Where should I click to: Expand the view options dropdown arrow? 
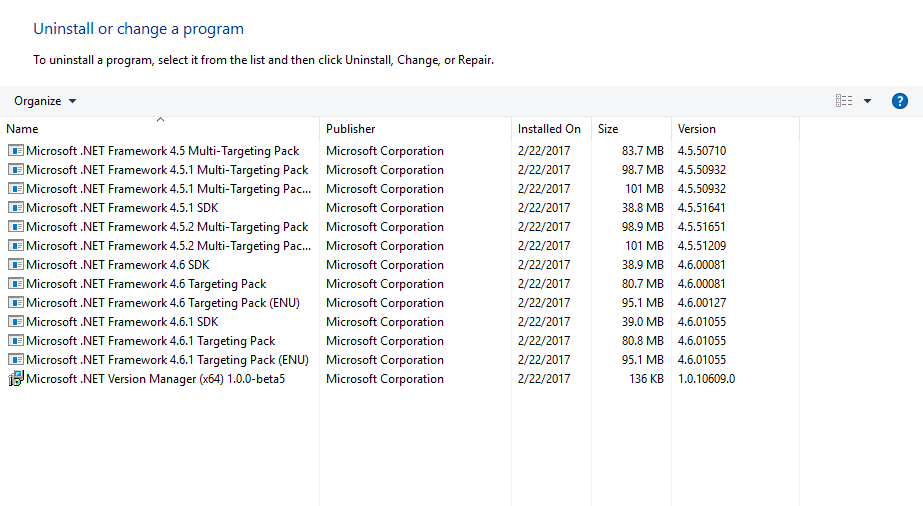(867, 101)
